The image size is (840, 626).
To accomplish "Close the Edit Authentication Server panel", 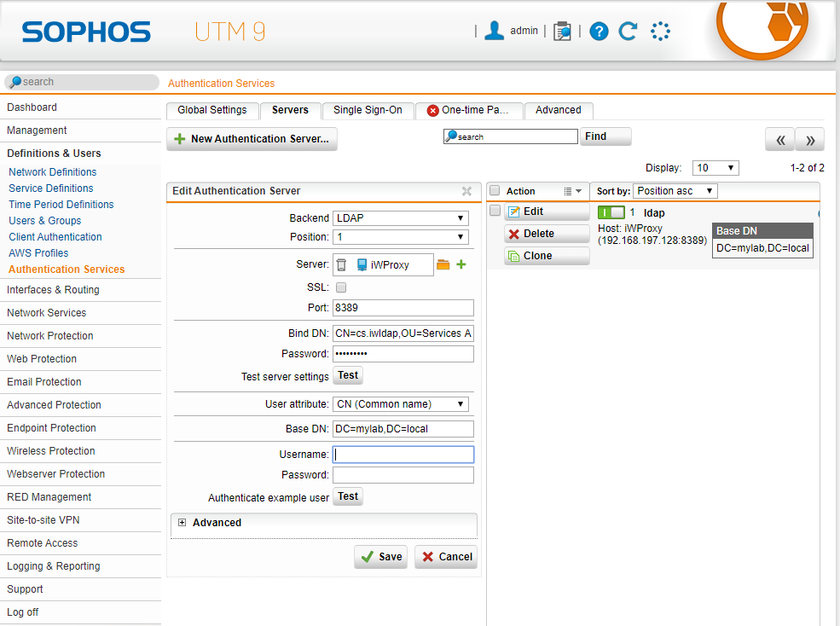I will 466,192.
